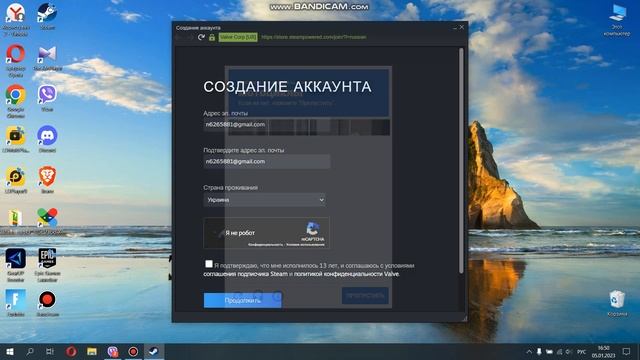Click the РУС language indicator
Viewport: 640px width, 360px height.
tap(581, 351)
